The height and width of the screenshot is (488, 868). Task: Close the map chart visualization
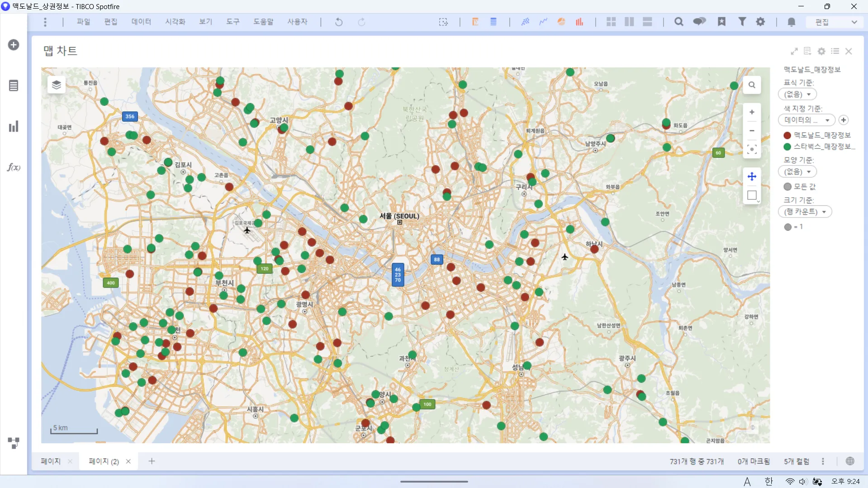(849, 51)
